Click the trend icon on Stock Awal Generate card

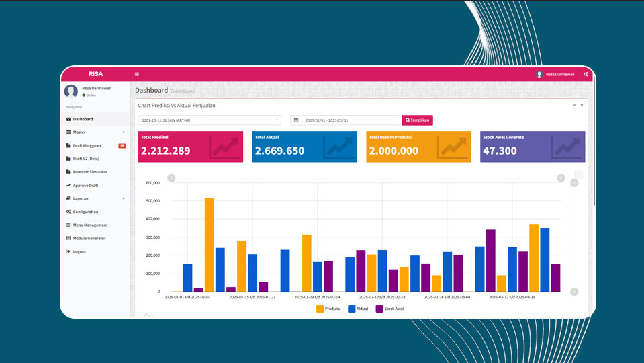(x=566, y=147)
